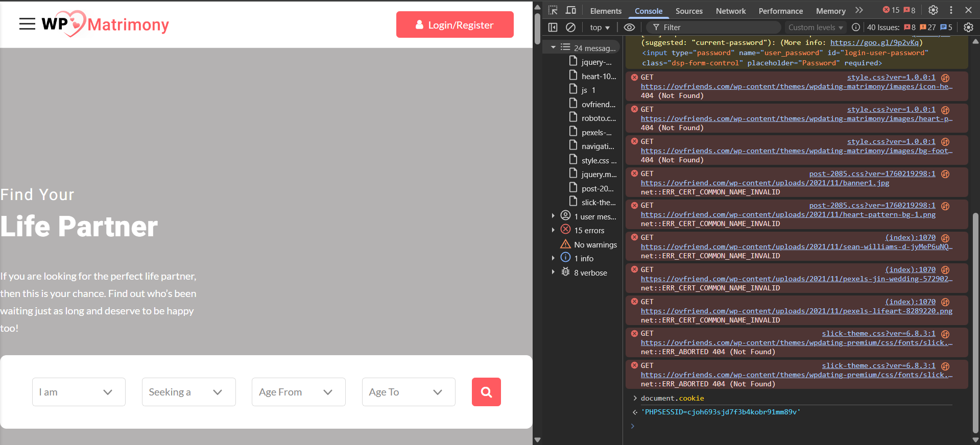Click the live expression eye icon

coord(629,27)
